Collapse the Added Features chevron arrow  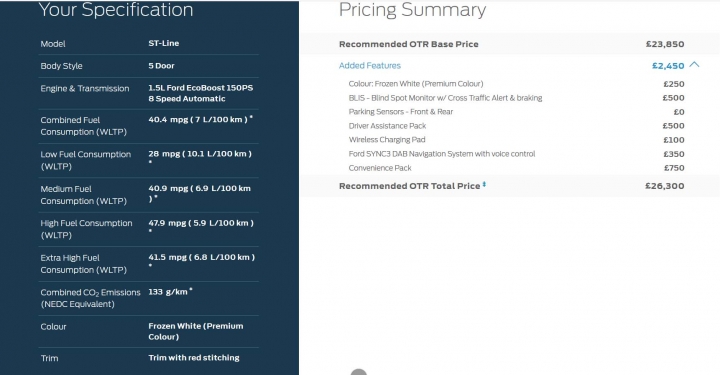[694, 65]
